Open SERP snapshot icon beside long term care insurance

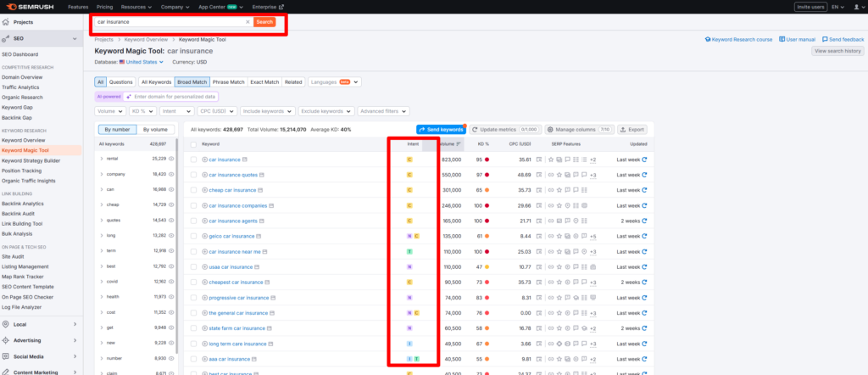271,344
